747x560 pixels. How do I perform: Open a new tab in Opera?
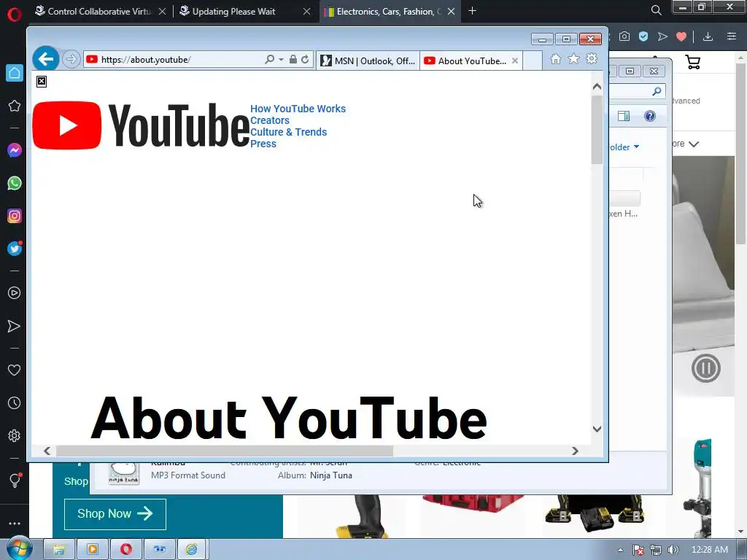pyautogui.click(x=472, y=10)
